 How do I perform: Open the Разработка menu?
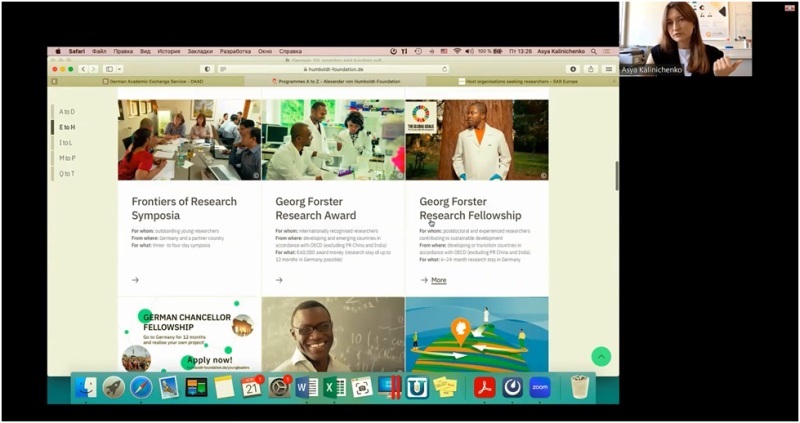[235, 51]
